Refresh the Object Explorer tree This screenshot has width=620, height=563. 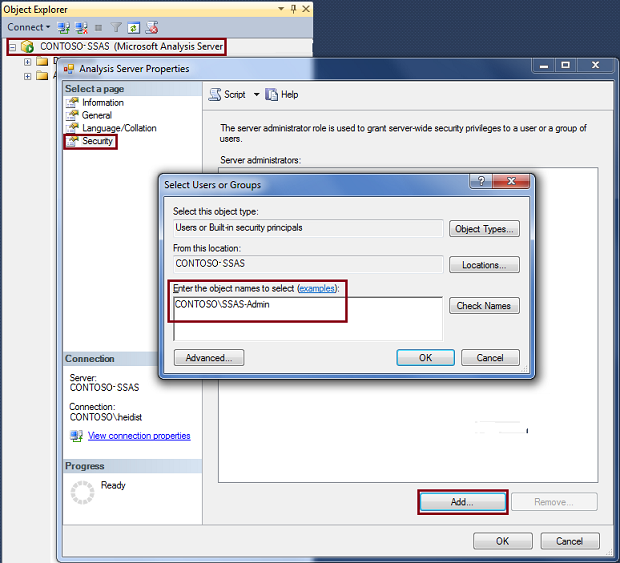click(x=133, y=27)
